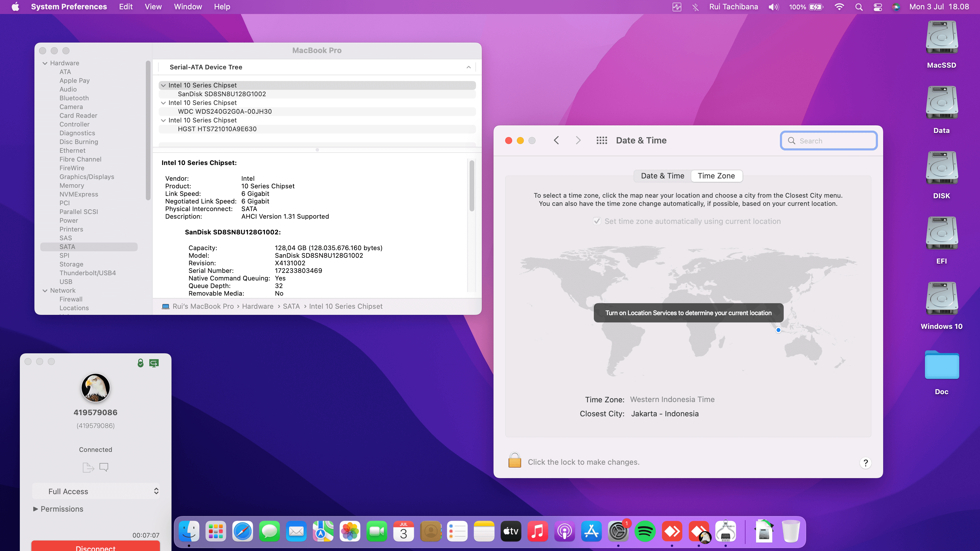Collapse the first Intel 10 Series Chipset row
Image resolution: width=980 pixels, height=551 pixels.
pos(163,85)
